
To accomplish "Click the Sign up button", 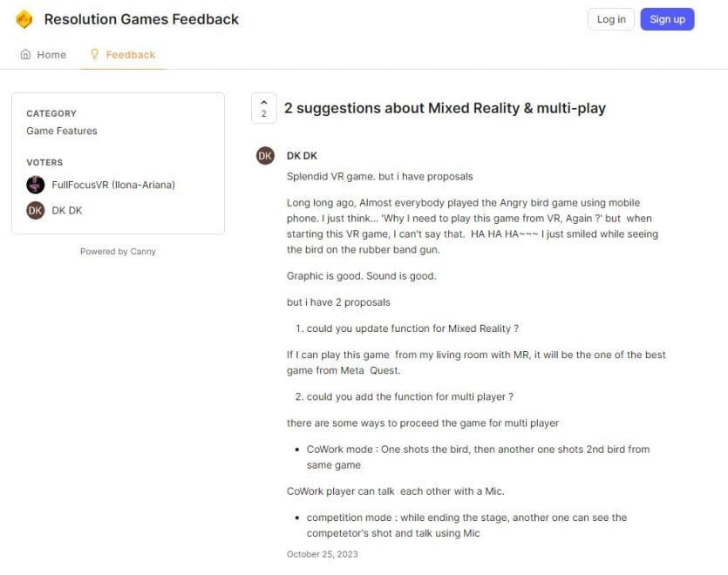I will click(667, 19).
